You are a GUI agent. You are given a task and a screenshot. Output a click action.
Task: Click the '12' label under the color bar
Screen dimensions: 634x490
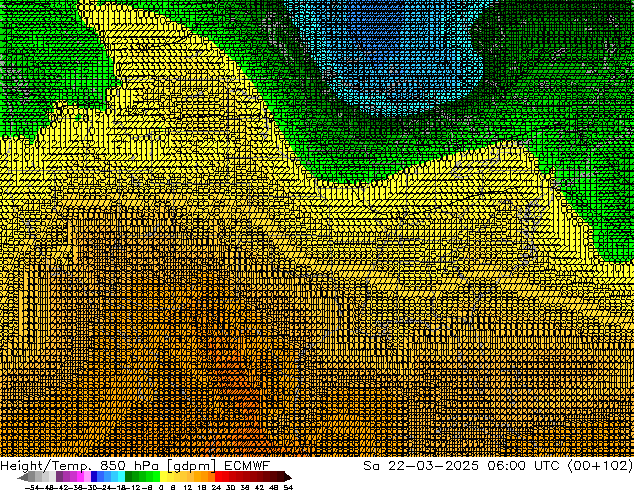pyautogui.click(x=188, y=487)
